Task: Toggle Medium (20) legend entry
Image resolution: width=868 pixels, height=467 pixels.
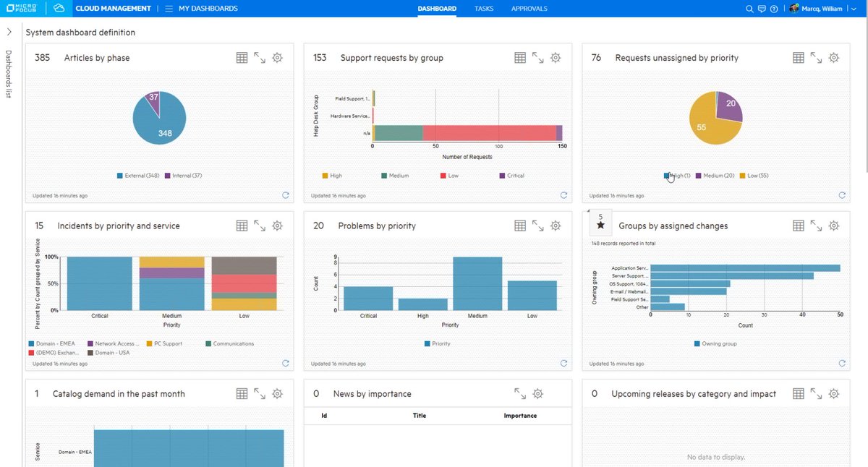Action: coord(715,176)
